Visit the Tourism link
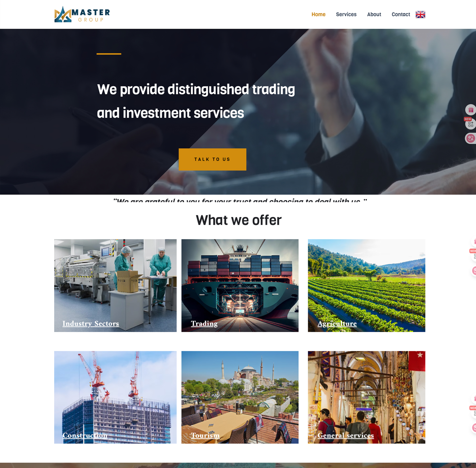The height and width of the screenshot is (468, 476). point(205,435)
